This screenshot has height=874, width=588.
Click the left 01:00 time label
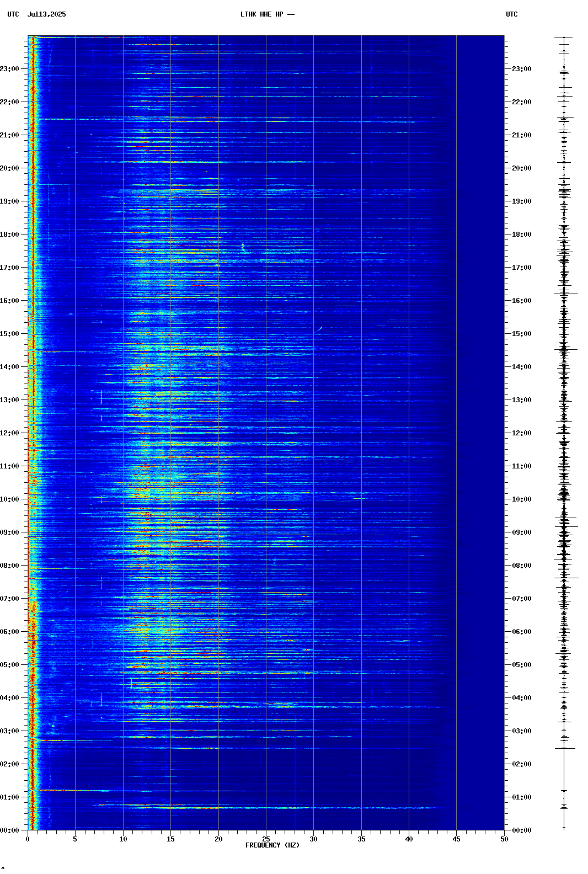click(x=9, y=797)
